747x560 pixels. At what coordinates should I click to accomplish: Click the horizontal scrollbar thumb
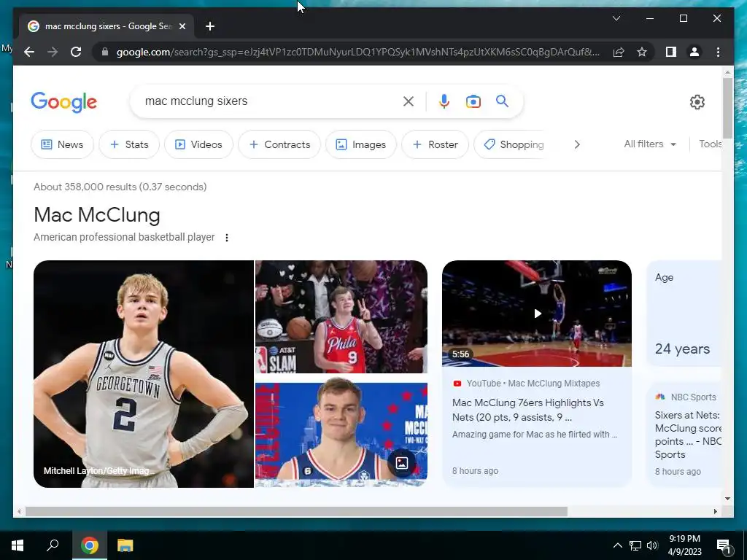click(296, 511)
